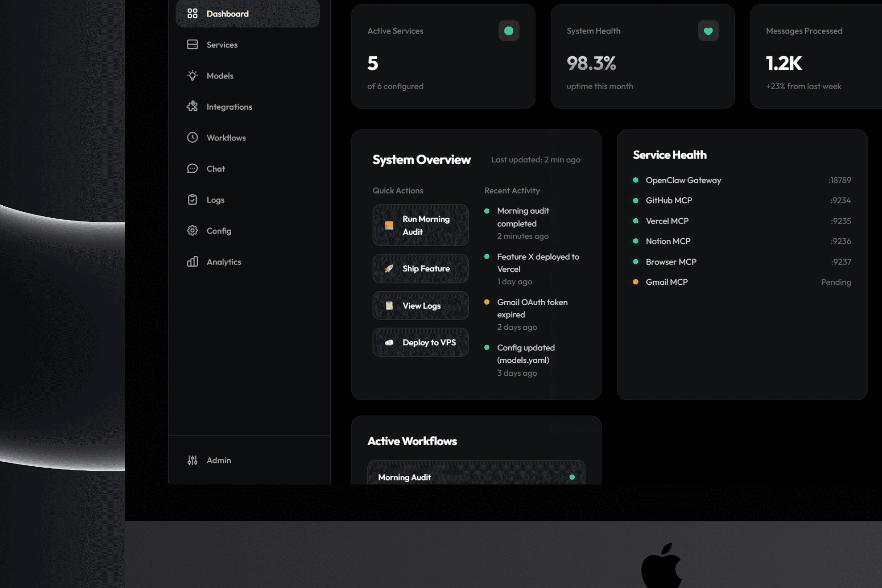Open 'Morning audit completed' activity entry
Viewport: 882px width, 588px height.
533,223
